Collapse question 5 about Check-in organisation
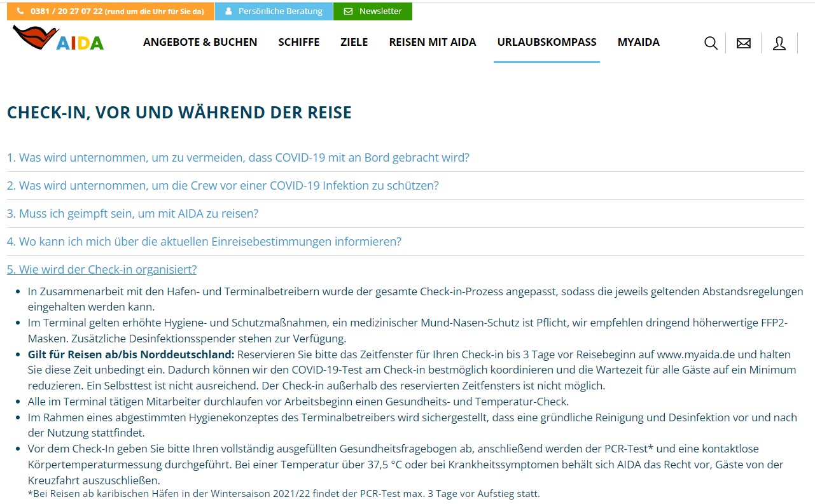This screenshot has width=815, height=504. click(x=102, y=269)
